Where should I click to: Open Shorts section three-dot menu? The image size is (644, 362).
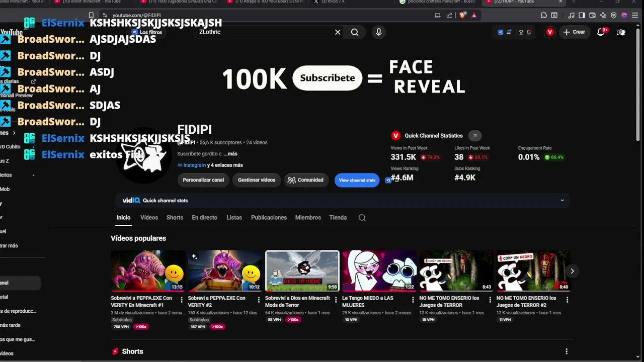pos(567,351)
